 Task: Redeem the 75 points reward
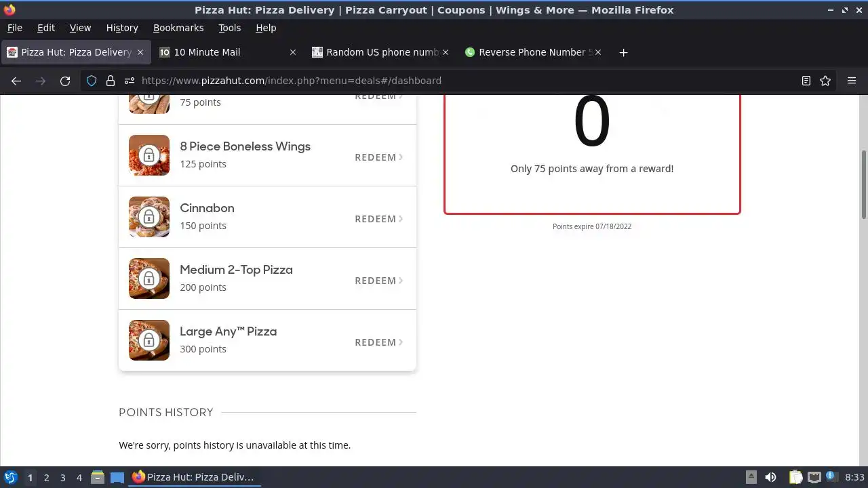[379, 97]
